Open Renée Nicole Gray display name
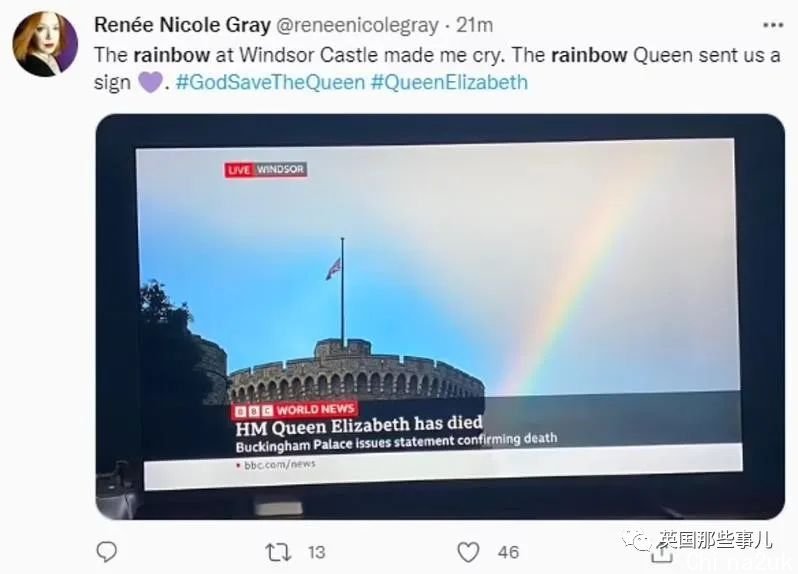 click(x=182, y=25)
